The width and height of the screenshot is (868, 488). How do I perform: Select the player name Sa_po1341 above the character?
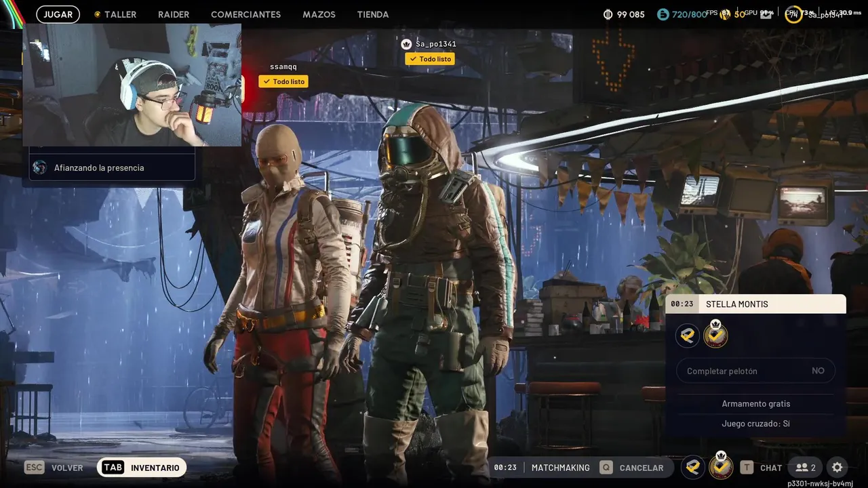click(x=435, y=44)
